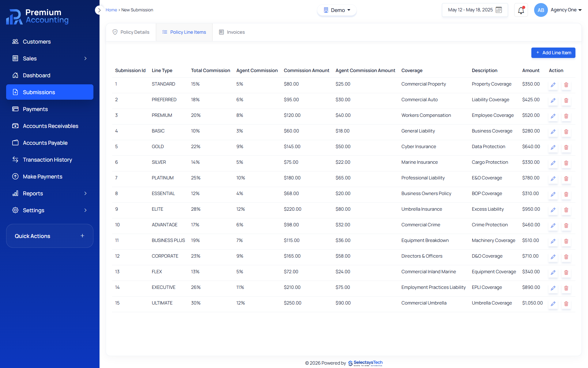Edit the EXECUTIVE line item

553,288
